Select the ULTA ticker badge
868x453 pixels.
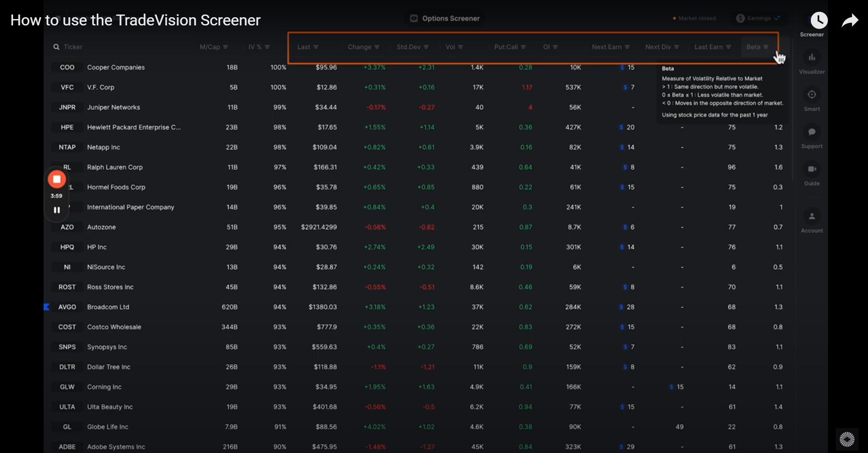click(67, 407)
